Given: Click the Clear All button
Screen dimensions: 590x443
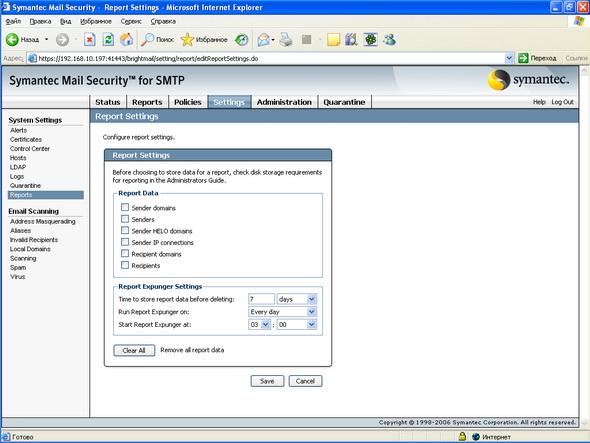Looking at the screenshot, I should (134, 350).
